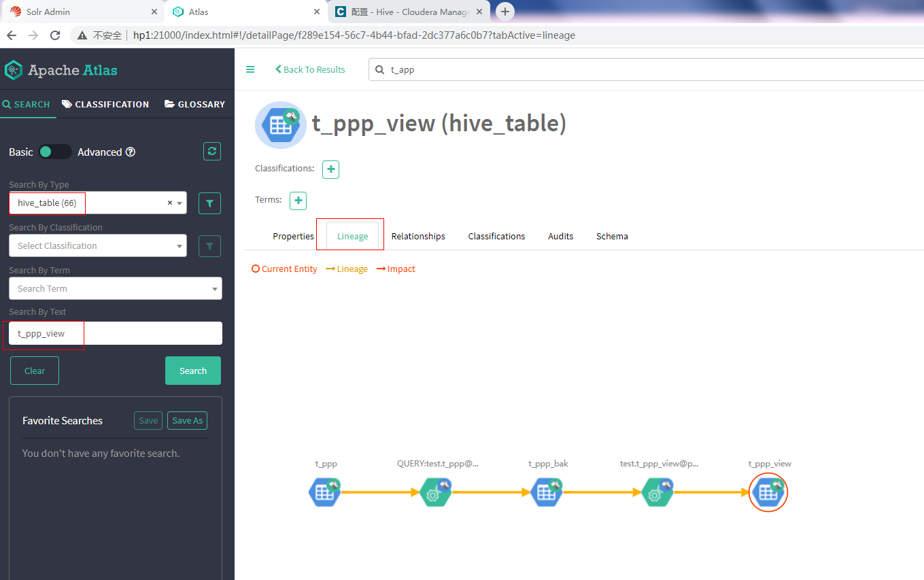Viewport: 924px width, 580px height.
Task: Switch to Solr Admin browser tab
Action: point(82,12)
